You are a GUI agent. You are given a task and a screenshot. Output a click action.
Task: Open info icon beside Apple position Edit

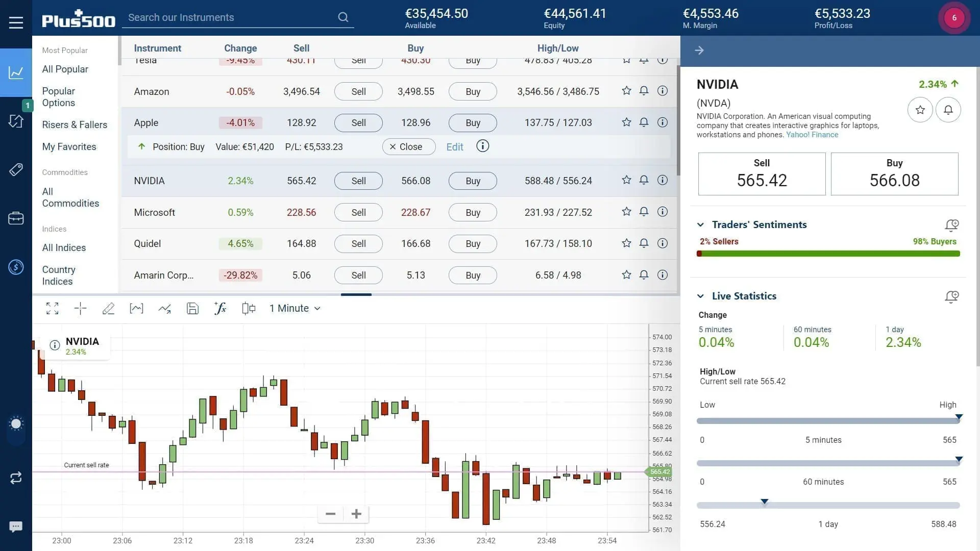point(482,146)
